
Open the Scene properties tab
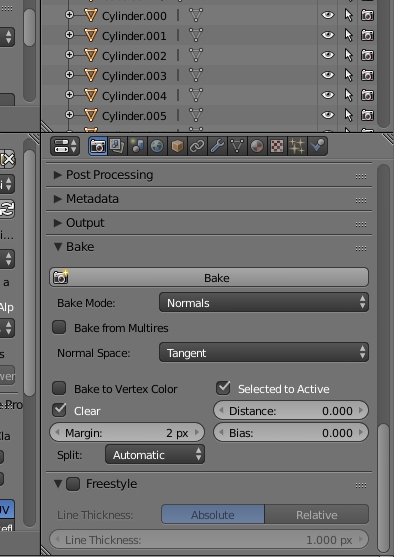(137, 146)
